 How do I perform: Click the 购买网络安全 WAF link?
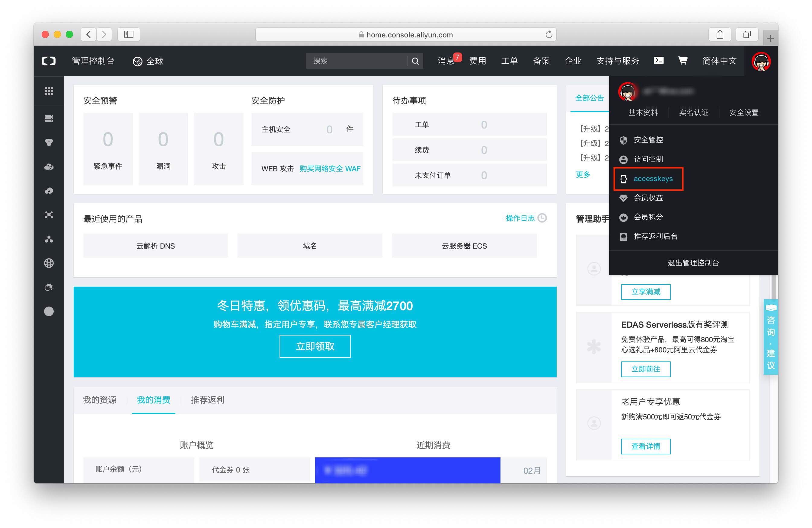tap(330, 169)
